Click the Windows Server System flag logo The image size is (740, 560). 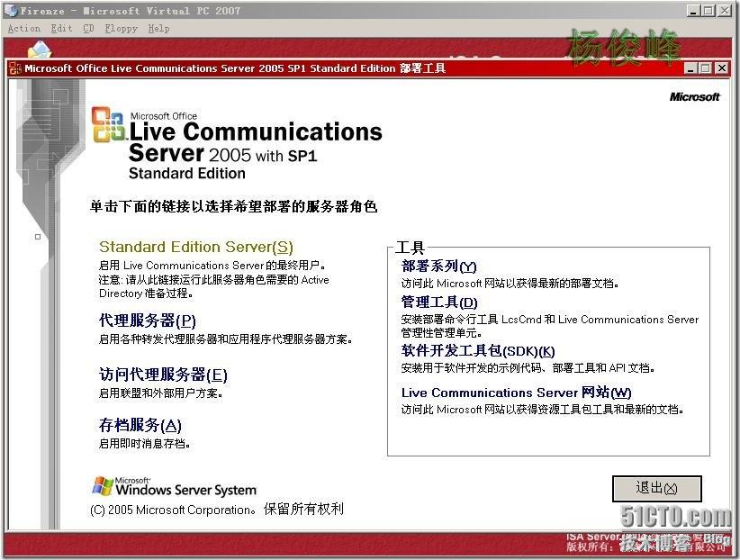point(103,486)
